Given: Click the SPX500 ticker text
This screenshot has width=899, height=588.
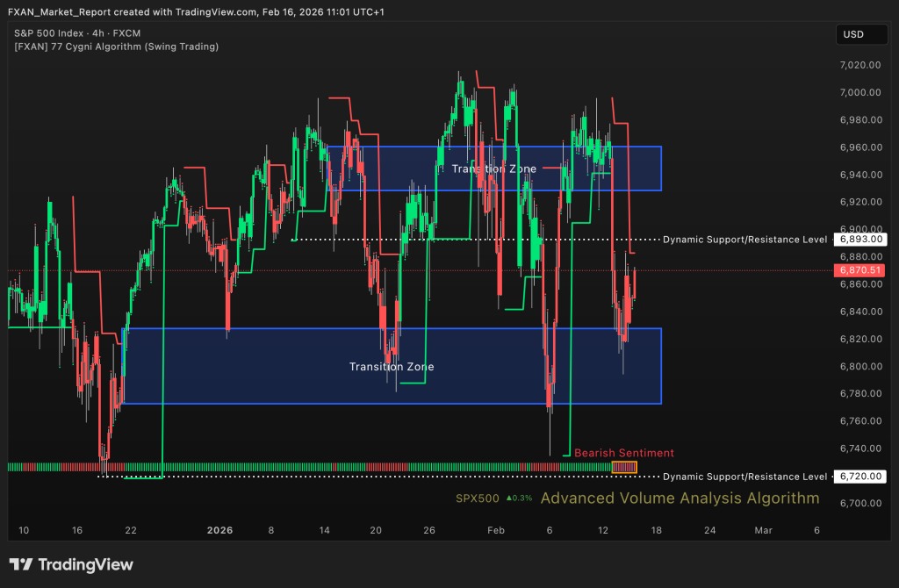Looking at the screenshot, I should click(x=477, y=498).
